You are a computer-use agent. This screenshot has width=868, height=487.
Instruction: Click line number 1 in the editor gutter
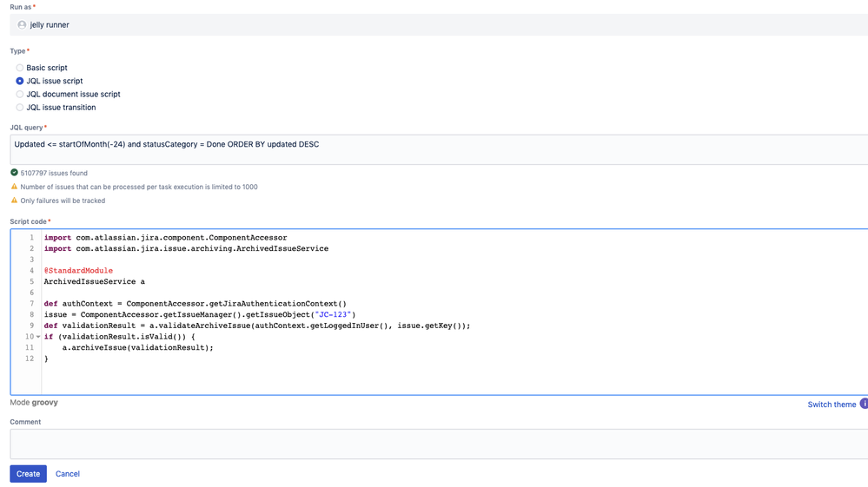pyautogui.click(x=31, y=238)
